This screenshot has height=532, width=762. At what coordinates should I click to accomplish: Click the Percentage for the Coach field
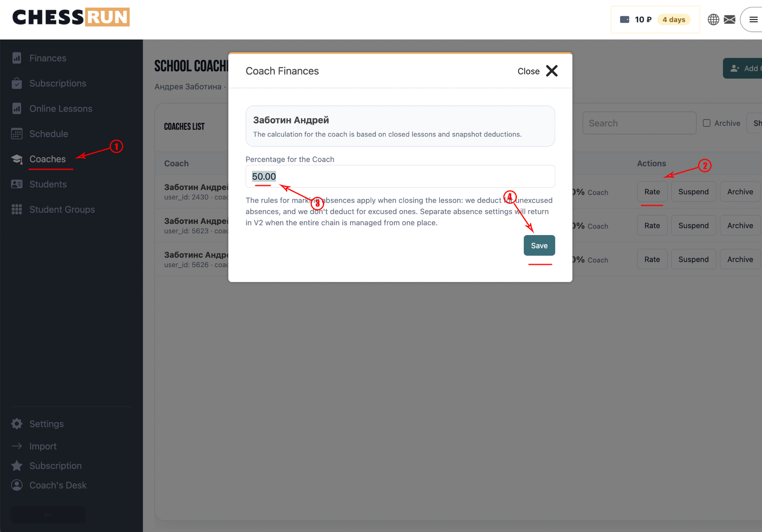[x=400, y=176]
